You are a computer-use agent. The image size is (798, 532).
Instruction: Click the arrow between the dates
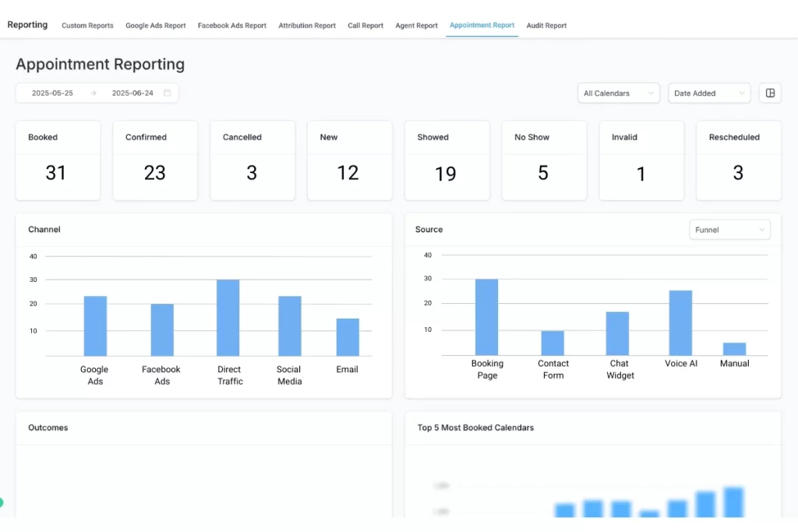pos(94,93)
